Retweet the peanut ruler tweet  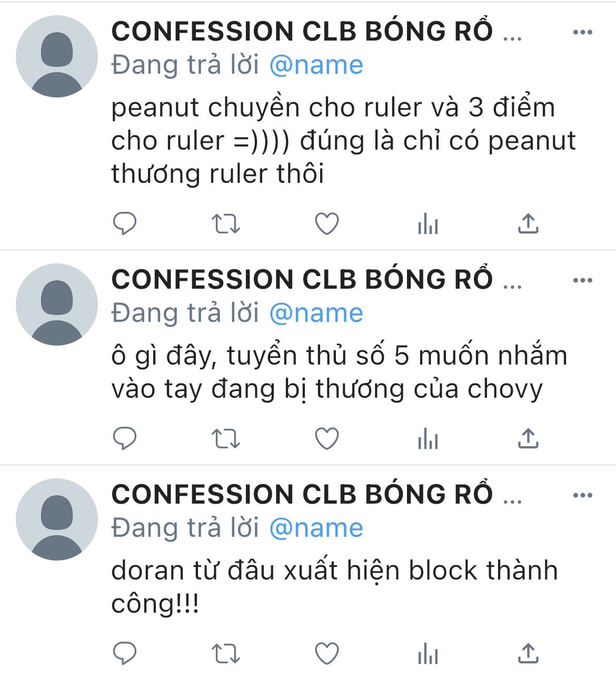[226, 224]
